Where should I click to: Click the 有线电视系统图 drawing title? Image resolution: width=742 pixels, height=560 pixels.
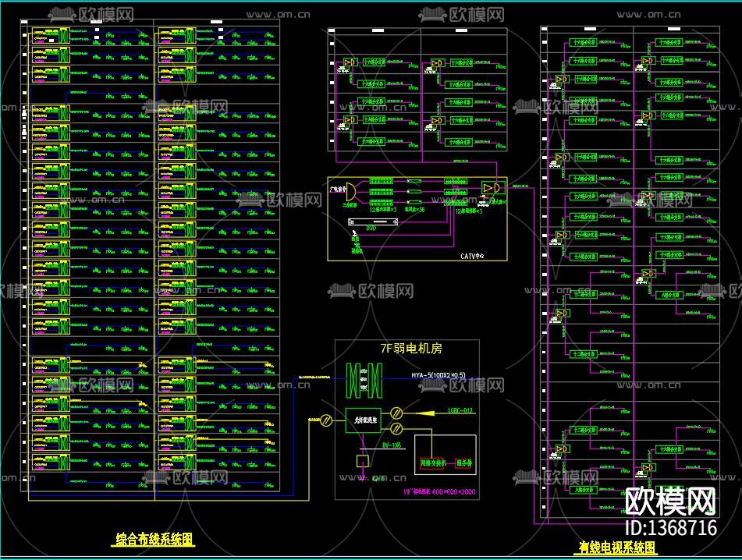pyautogui.click(x=617, y=548)
